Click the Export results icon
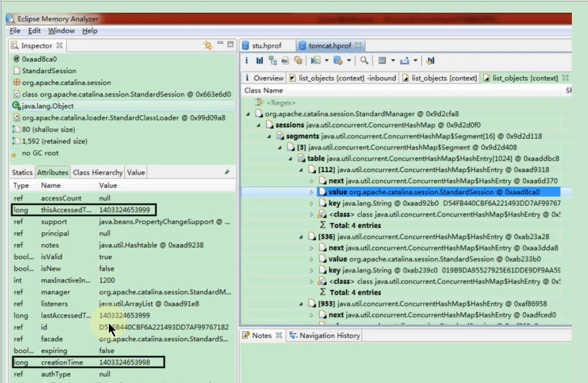Viewport: 588px width, 383px height. click(405, 60)
